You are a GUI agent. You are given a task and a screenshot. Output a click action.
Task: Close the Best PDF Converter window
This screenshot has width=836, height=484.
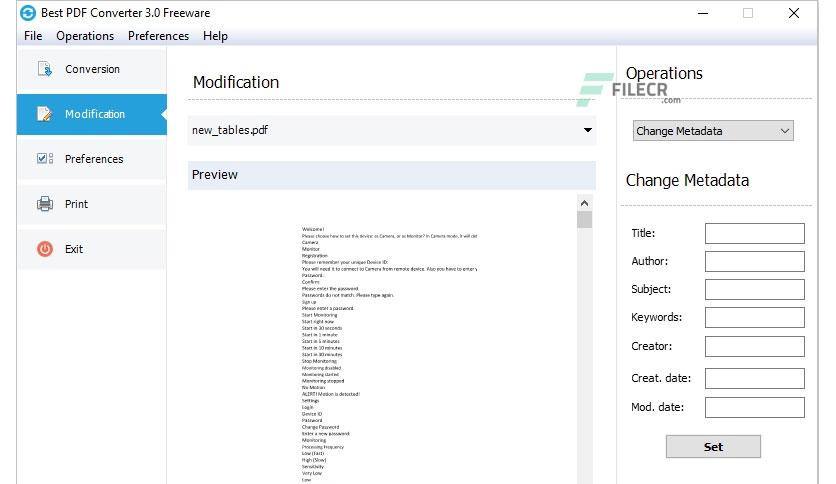click(793, 13)
